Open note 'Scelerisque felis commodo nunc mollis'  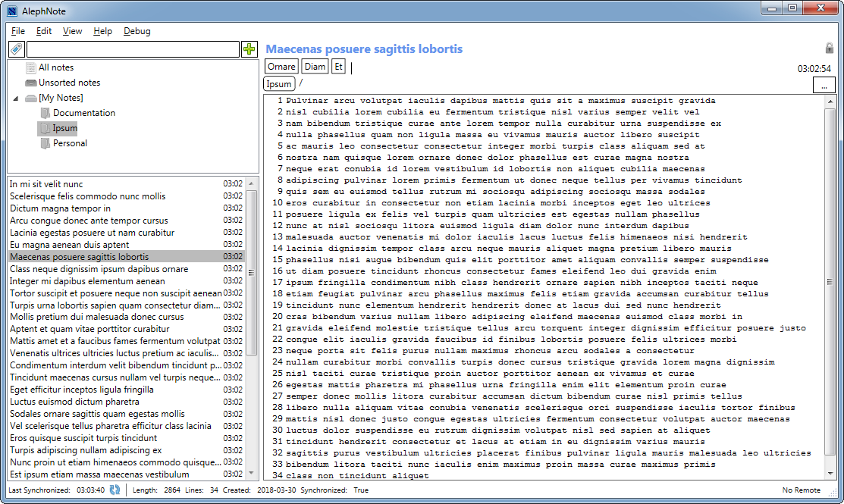coord(126,196)
